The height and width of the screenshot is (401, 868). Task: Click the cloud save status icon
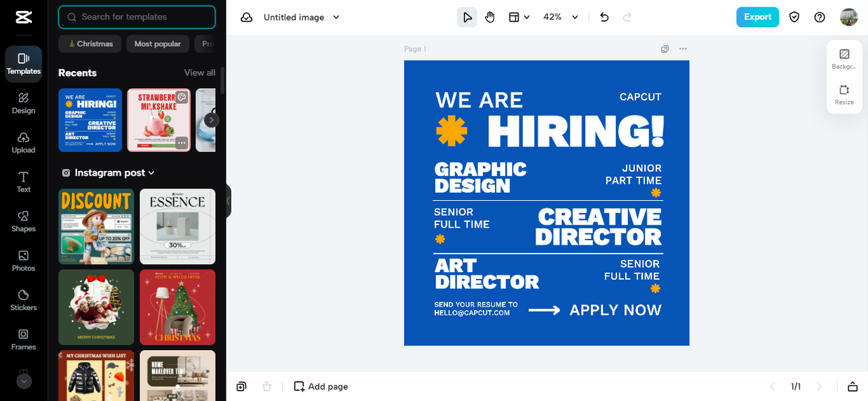[247, 18]
